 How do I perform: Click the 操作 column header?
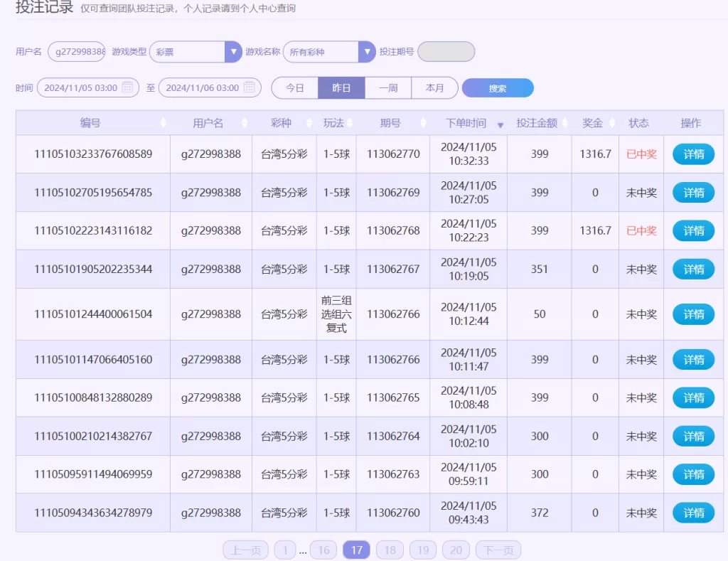click(690, 123)
